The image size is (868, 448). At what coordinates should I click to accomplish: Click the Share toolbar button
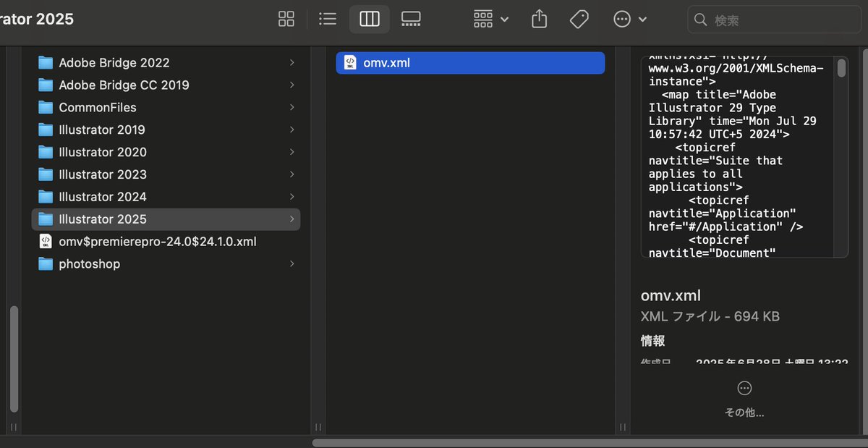(539, 20)
